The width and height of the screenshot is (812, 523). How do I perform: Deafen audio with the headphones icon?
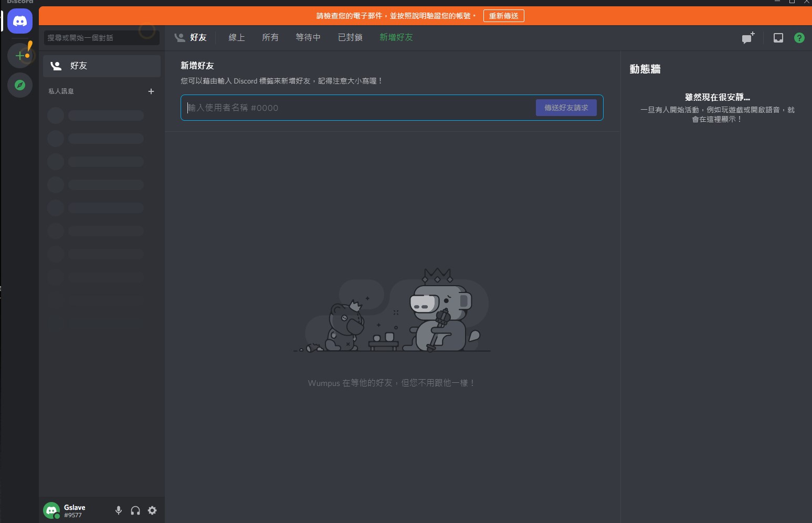[135, 510]
